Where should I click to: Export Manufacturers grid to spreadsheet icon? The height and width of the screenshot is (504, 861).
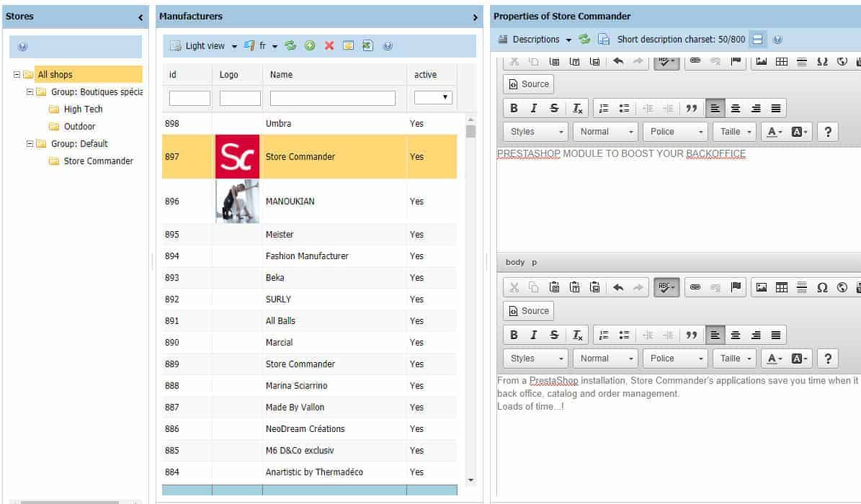(367, 45)
